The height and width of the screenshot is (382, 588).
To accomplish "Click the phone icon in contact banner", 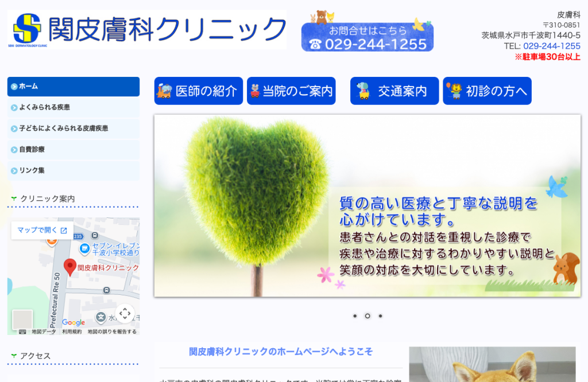I will pos(315,45).
